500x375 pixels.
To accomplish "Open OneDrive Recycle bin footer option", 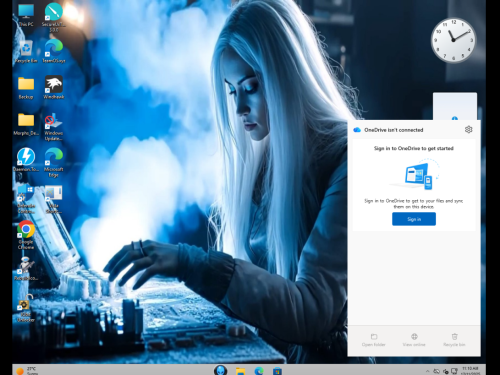I will (454, 340).
